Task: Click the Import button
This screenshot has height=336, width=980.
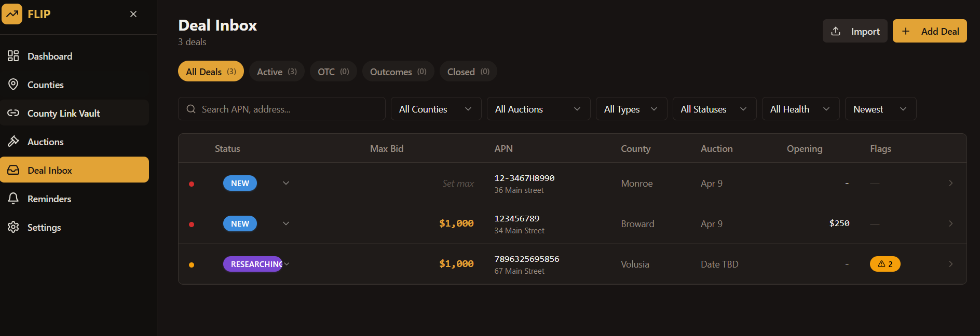Action: click(855, 31)
